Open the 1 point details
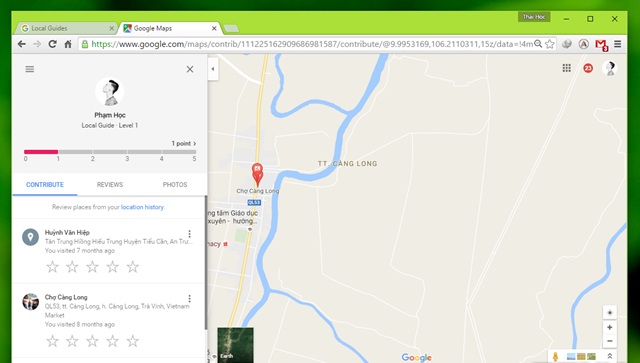 [184, 143]
